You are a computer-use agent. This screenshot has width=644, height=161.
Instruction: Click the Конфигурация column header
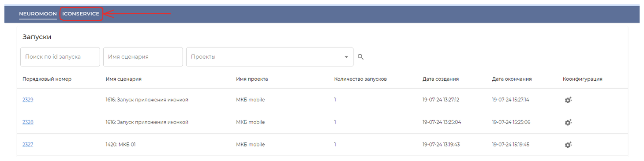click(x=582, y=79)
